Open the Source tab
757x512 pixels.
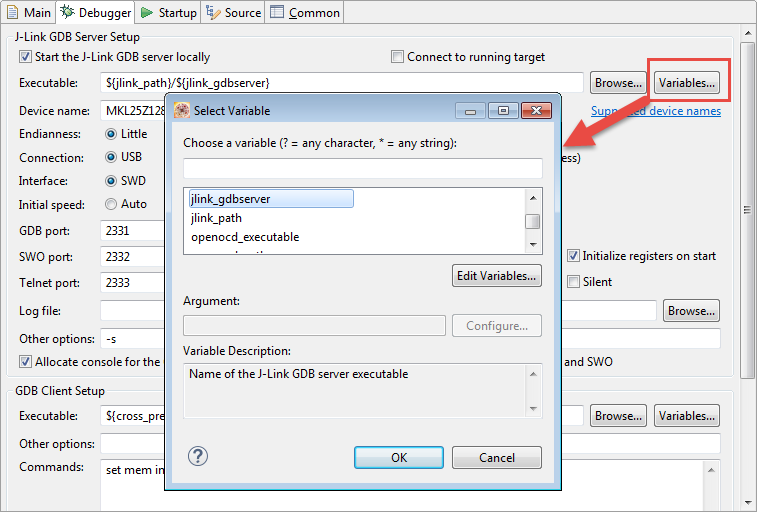[x=234, y=13]
